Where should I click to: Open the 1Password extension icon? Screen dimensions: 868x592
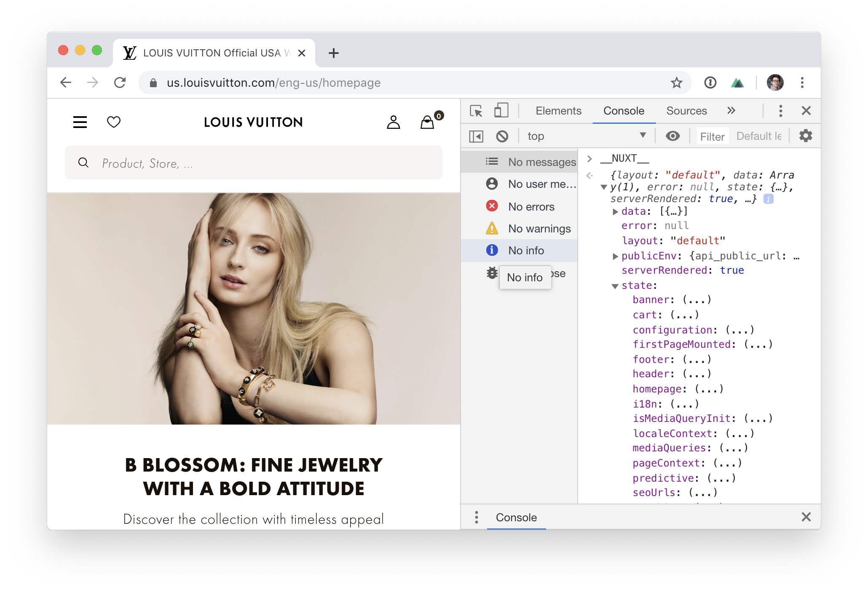pyautogui.click(x=710, y=83)
